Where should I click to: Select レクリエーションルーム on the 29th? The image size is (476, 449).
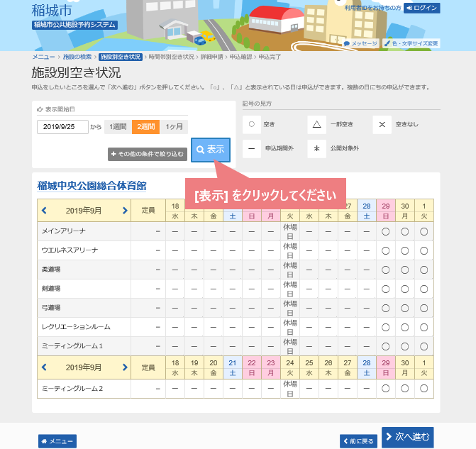[385, 327]
